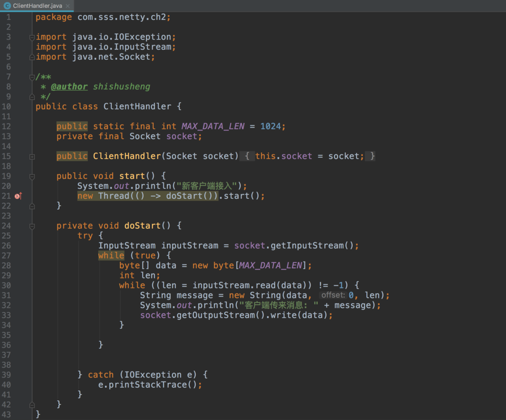This screenshot has width=506, height=420.
Task: Click the Javadoc fold end marker at line 9
Action: (x=32, y=97)
